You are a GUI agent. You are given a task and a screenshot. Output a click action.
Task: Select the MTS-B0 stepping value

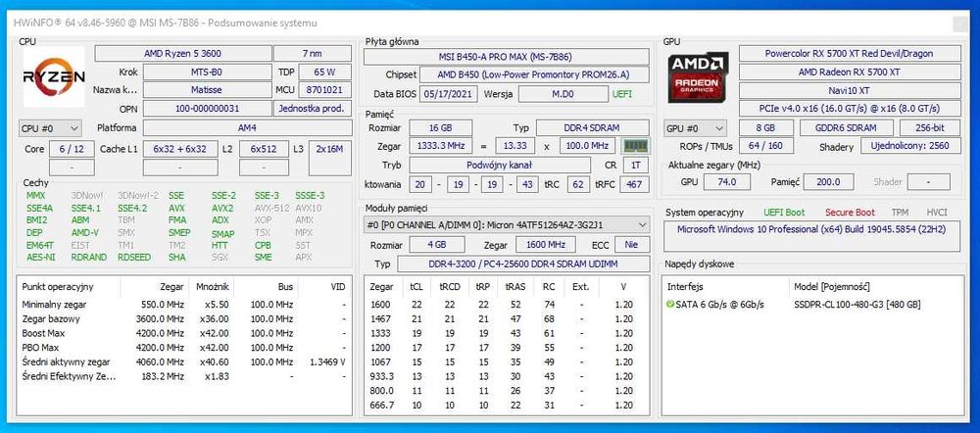click(x=207, y=72)
